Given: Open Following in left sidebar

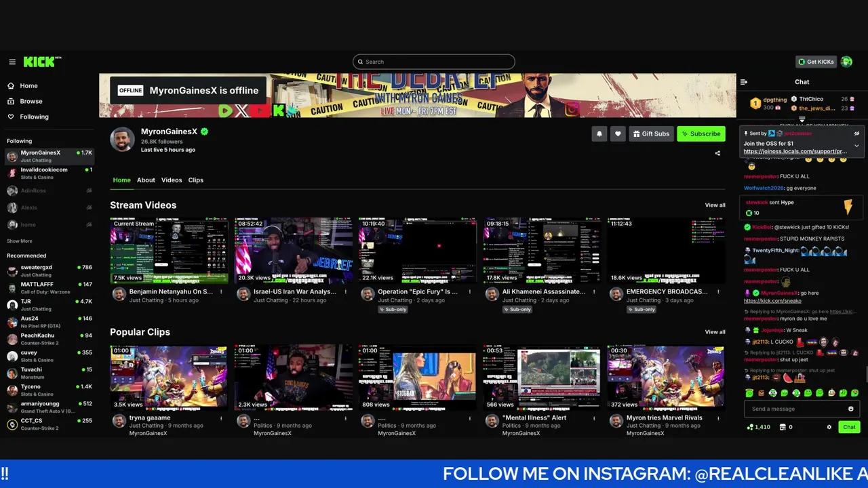Looking at the screenshot, I should (34, 117).
